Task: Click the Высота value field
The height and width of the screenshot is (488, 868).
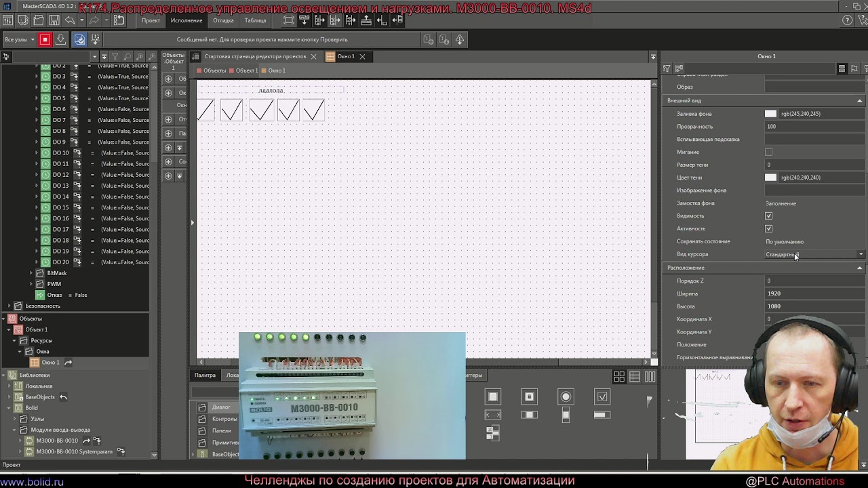Action: 815,306
